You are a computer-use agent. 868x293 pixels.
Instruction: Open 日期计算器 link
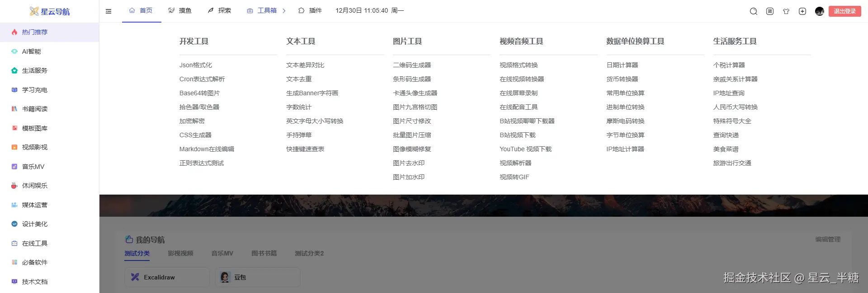pos(622,65)
